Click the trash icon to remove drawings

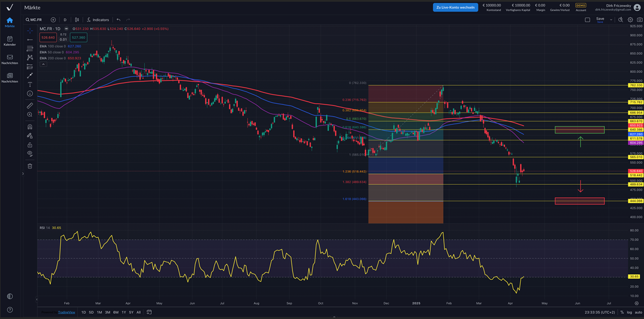coord(30,166)
